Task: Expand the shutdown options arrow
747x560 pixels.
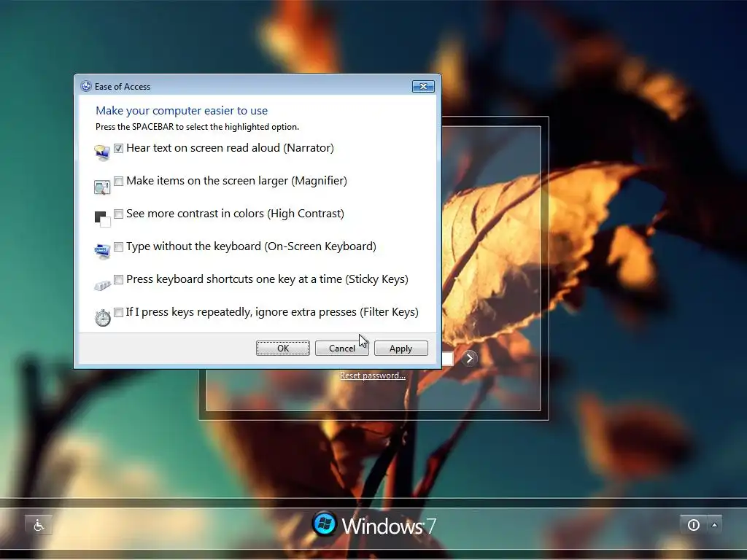Action: point(714,525)
